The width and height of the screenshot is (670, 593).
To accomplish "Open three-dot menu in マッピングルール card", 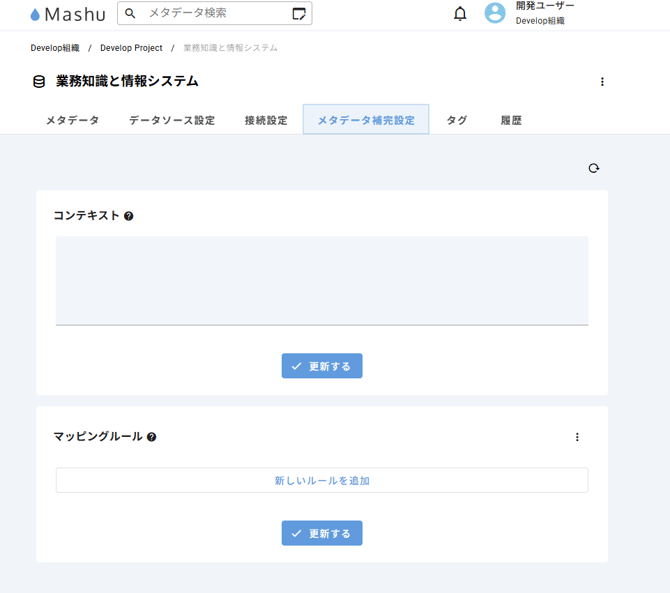I will (x=577, y=437).
